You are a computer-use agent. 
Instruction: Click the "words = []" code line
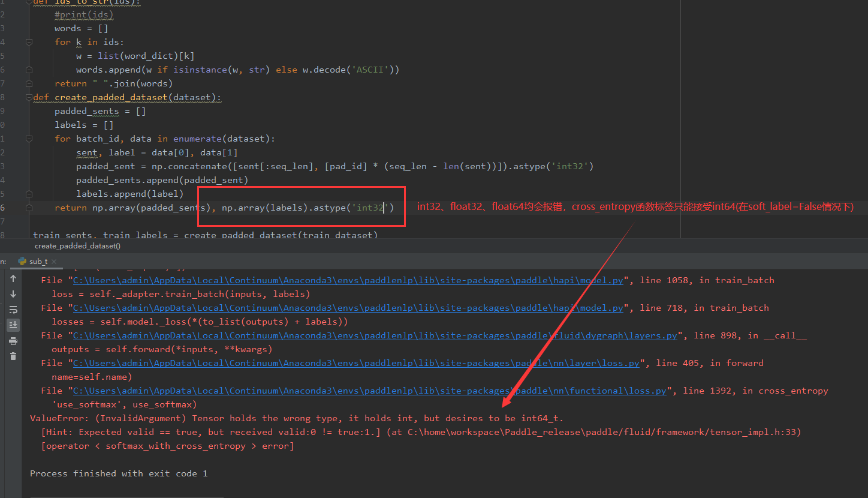pyautogui.click(x=81, y=28)
